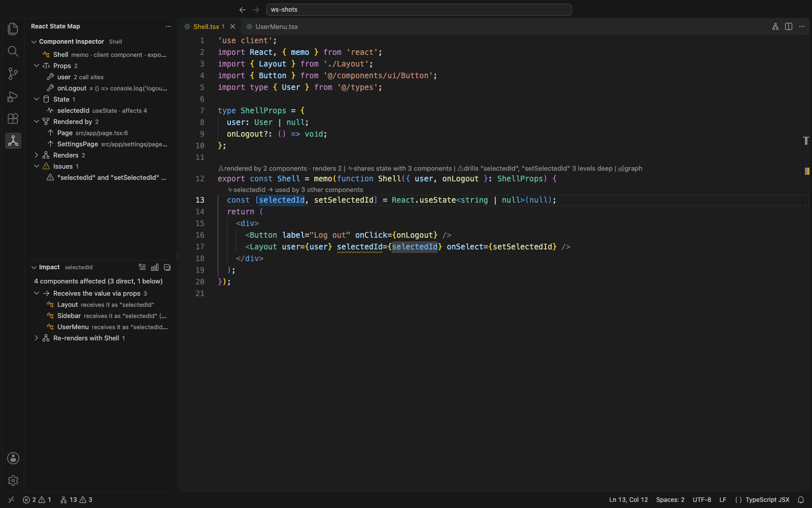
Task: Select the SettingsPage rendered-by entry
Action: pyautogui.click(x=103, y=144)
